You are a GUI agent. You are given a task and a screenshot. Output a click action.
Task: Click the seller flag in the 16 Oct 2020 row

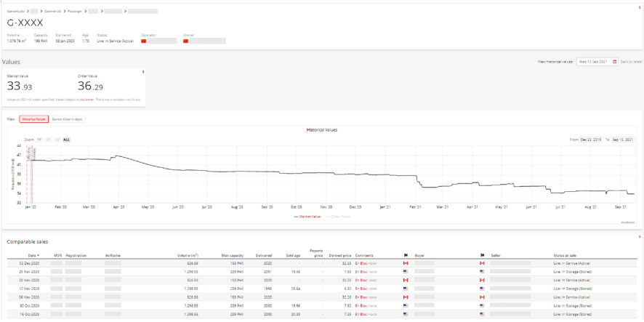click(x=482, y=314)
